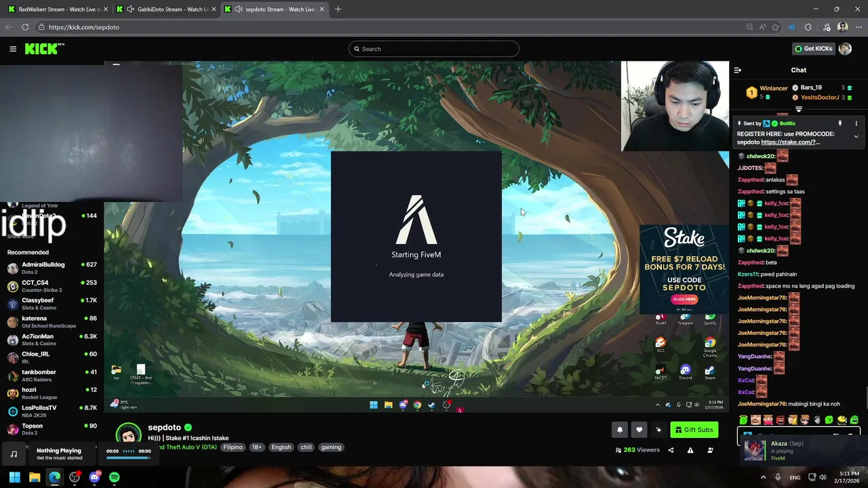This screenshot has width=868, height=488.
Task: Open Ac7ionMan recommended channel
Action: tap(52, 340)
